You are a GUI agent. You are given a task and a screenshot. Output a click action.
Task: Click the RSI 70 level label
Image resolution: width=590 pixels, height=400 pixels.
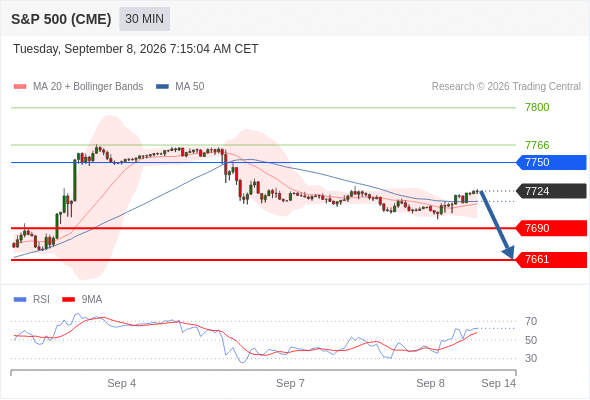click(x=531, y=321)
